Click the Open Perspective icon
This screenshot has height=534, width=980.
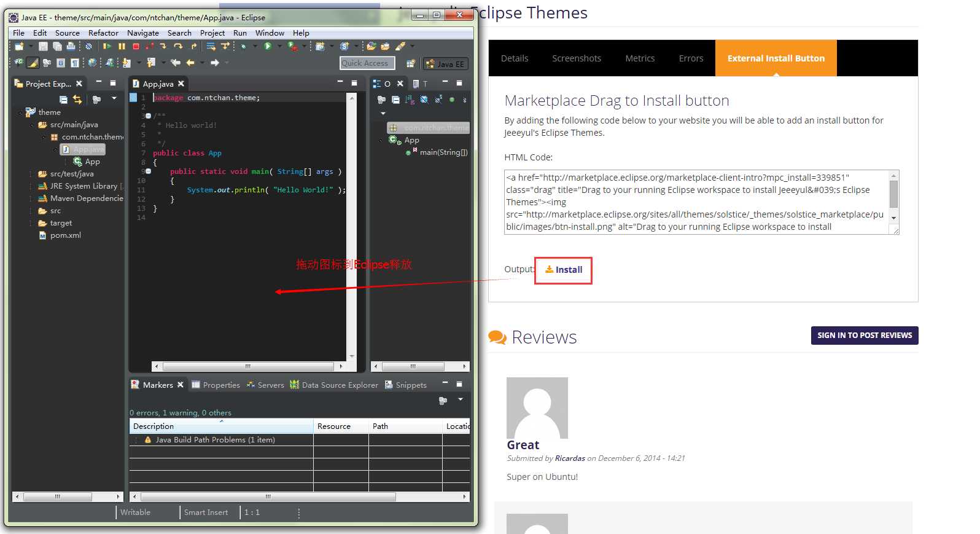pyautogui.click(x=411, y=63)
